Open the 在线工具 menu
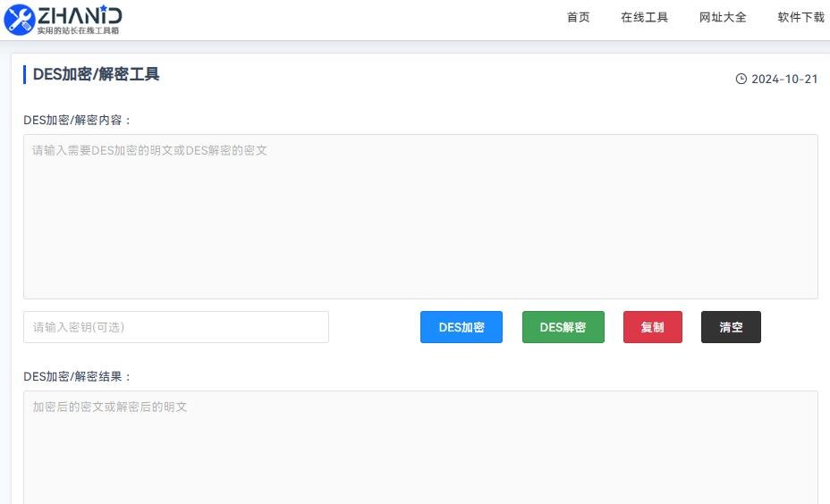The height and width of the screenshot is (504, 830). coord(644,18)
